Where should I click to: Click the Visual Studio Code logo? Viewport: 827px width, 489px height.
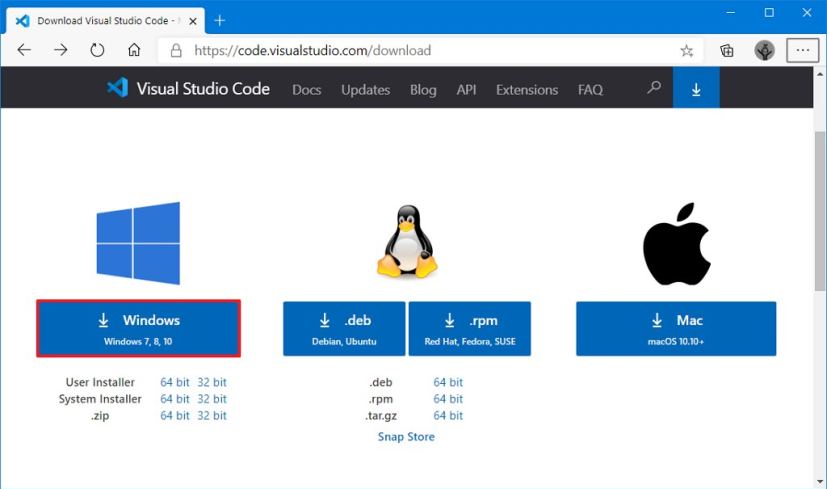click(x=188, y=89)
